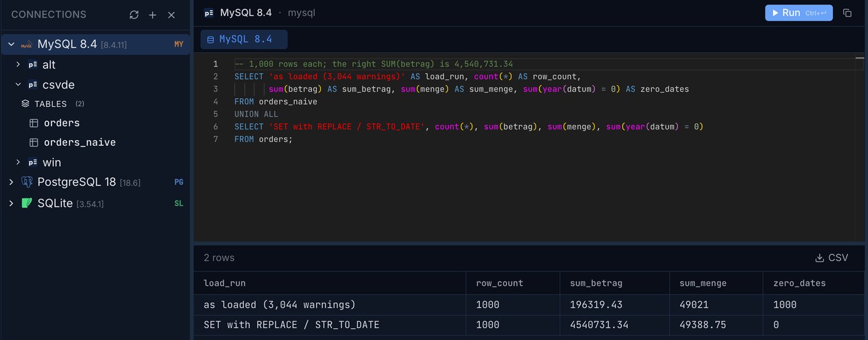868x340 pixels.
Task: Click the PostgreSQL elephant icon
Action: pyautogui.click(x=26, y=182)
